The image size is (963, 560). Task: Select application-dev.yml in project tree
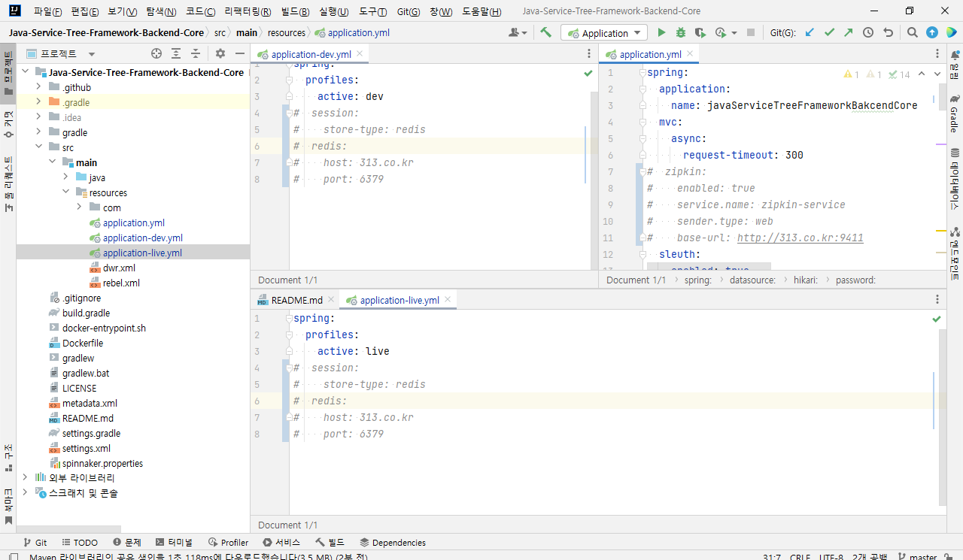pyautogui.click(x=143, y=238)
